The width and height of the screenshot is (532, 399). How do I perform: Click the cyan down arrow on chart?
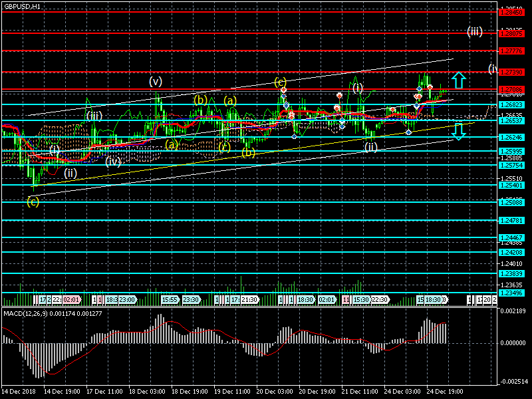click(x=458, y=132)
